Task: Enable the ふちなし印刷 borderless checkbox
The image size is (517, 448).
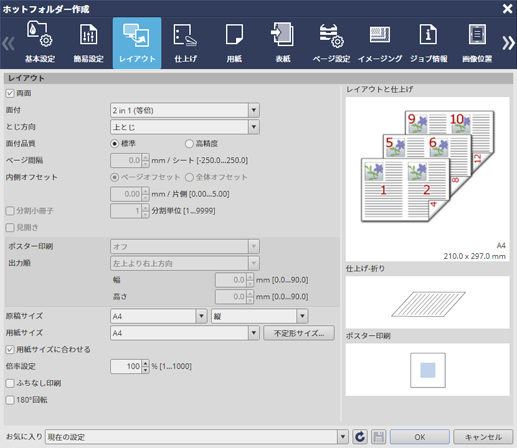Action: tap(10, 383)
